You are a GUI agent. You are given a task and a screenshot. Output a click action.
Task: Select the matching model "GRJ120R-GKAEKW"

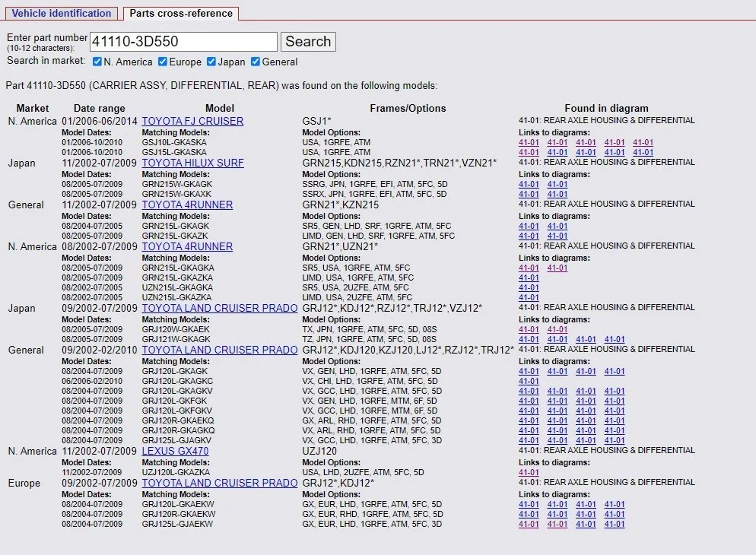coord(179,515)
